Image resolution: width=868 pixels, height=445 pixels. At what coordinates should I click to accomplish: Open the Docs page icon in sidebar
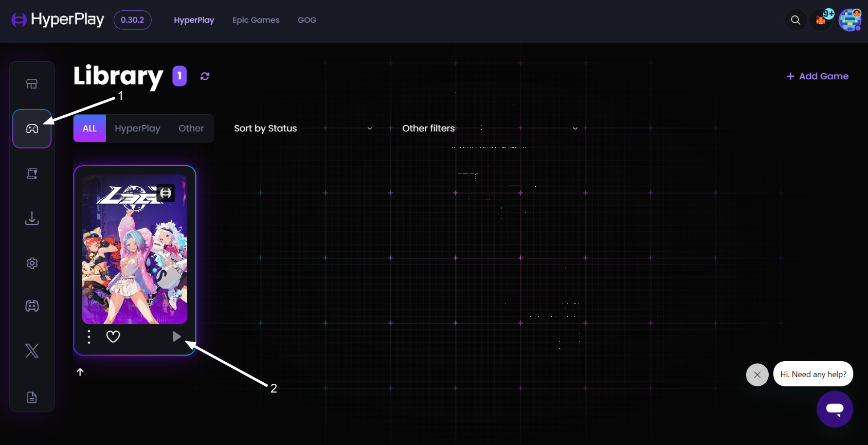(32, 397)
